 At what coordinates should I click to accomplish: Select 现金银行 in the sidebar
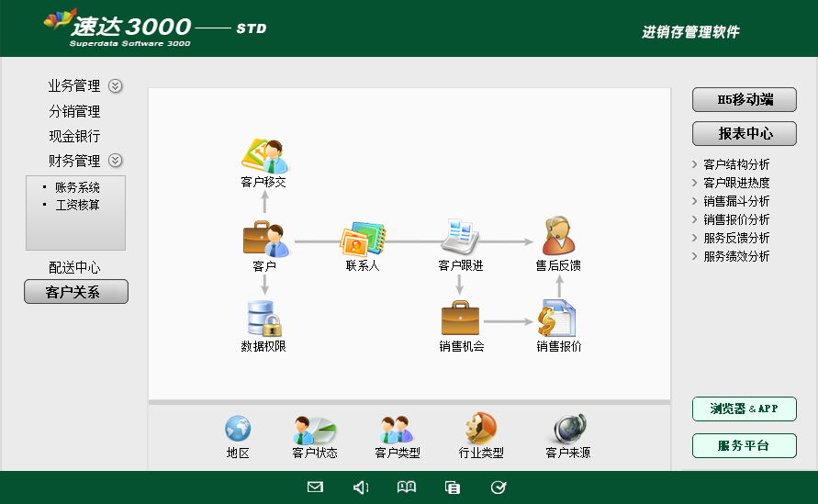74,136
